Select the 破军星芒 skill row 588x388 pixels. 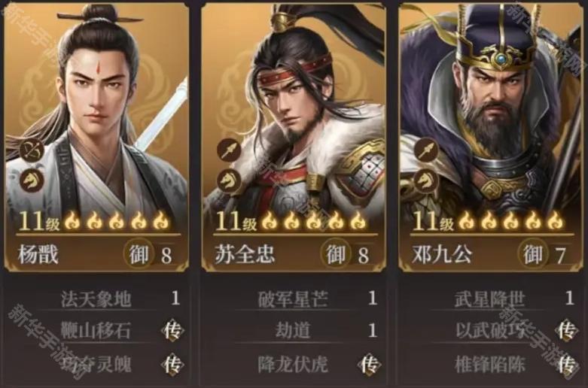coord(306,299)
